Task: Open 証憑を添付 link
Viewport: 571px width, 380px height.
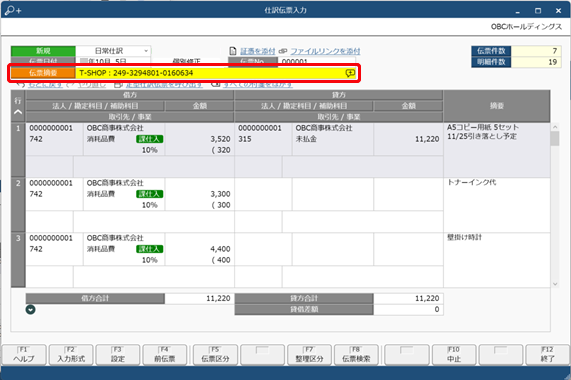Action: coord(257,51)
